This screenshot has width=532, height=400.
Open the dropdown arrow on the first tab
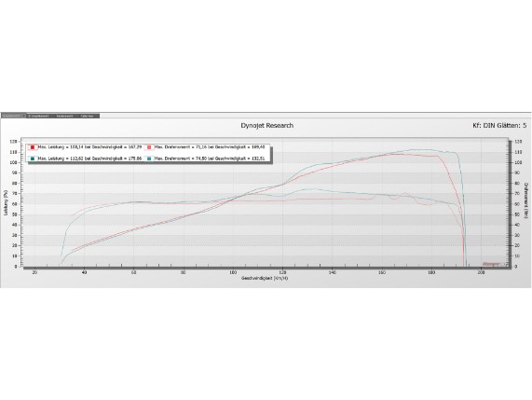click(x=23, y=116)
